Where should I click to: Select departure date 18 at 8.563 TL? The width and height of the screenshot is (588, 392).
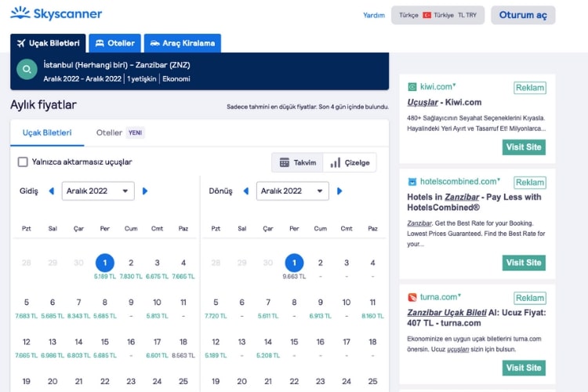183,348
